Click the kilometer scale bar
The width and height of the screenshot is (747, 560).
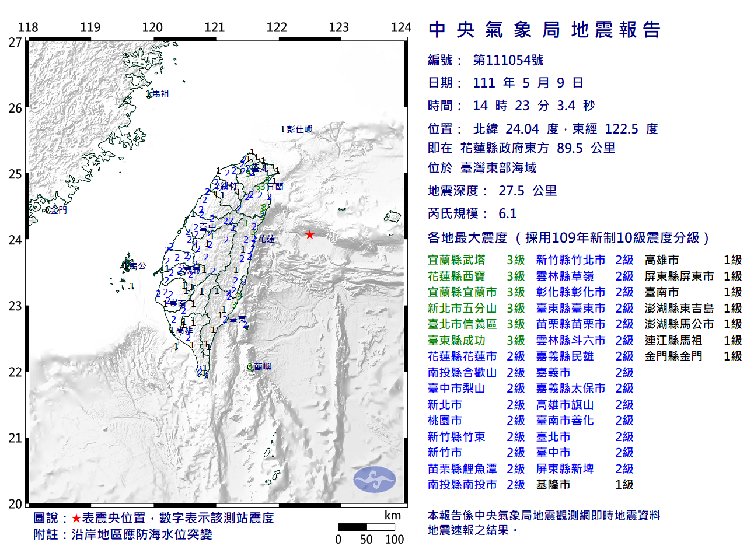click(x=366, y=527)
